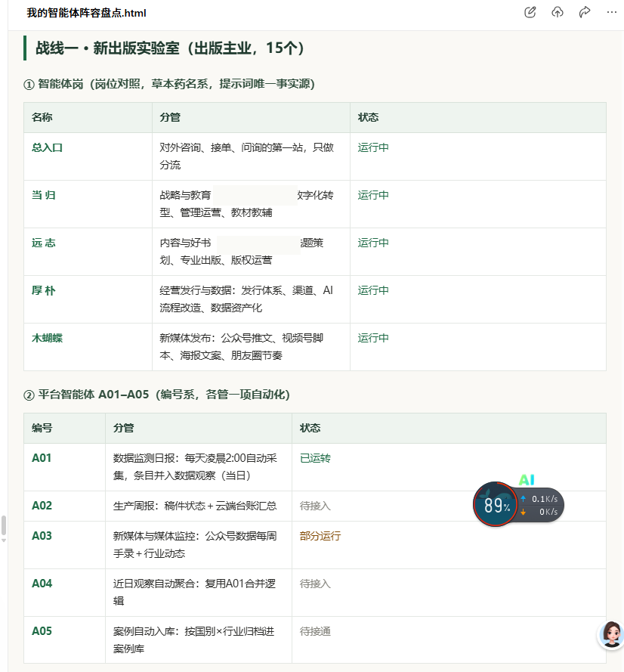Open the three-dot more options menu
Screen dimensions: 624x672
[612, 12]
